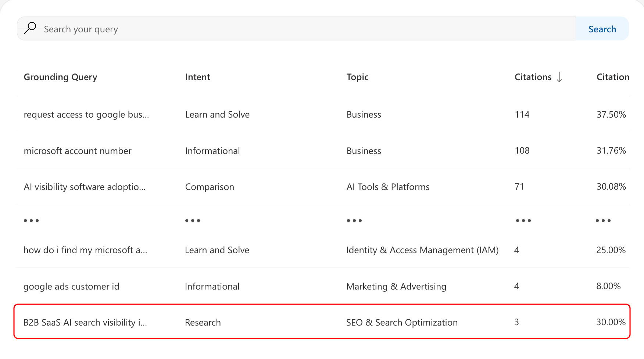
Task: Click the Citations column header
Action: [533, 77]
